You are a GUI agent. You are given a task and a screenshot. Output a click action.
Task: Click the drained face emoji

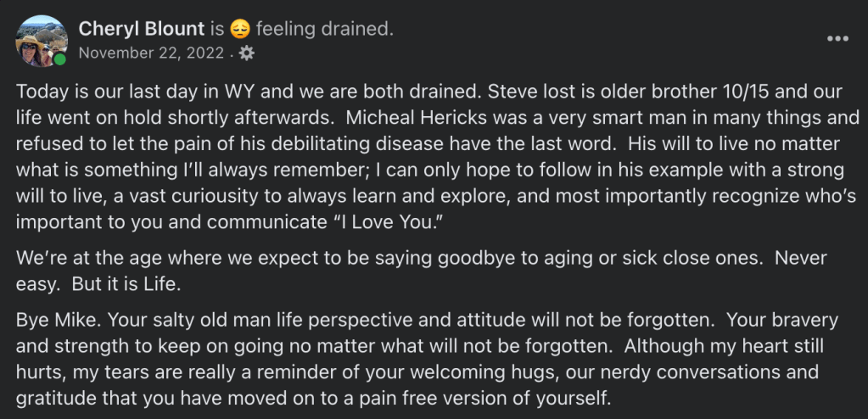240,30
